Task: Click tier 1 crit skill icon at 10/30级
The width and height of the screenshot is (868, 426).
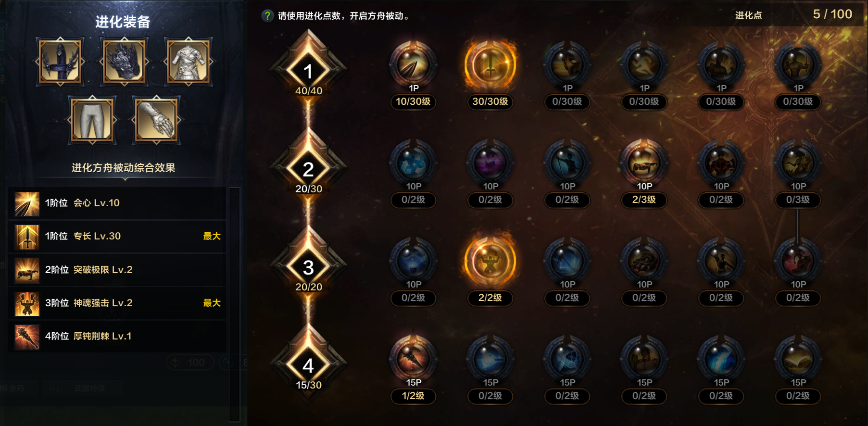Action: pos(413,65)
